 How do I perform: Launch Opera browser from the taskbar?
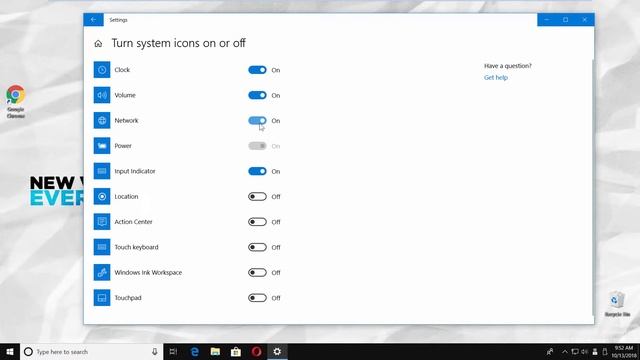tap(256, 351)
